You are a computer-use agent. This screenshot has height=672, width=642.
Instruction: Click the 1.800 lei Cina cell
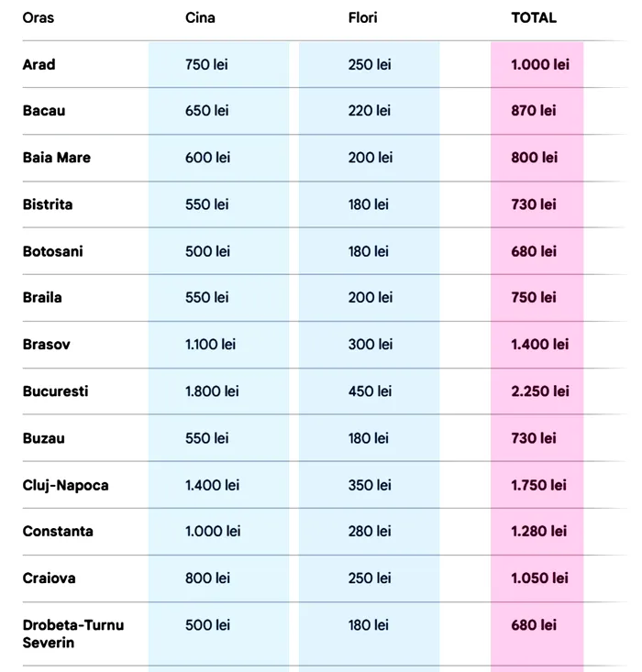click(212, 391)
